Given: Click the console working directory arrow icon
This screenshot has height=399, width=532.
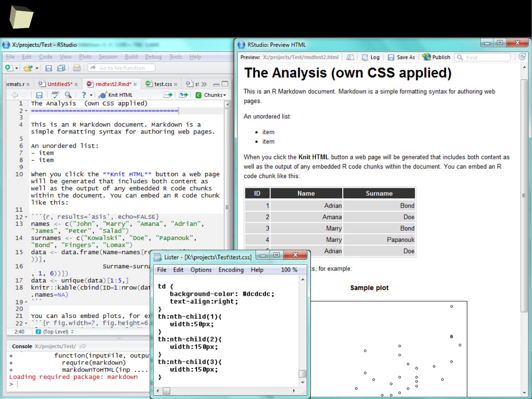Looking at the screenshot, I should click(83, 346).
